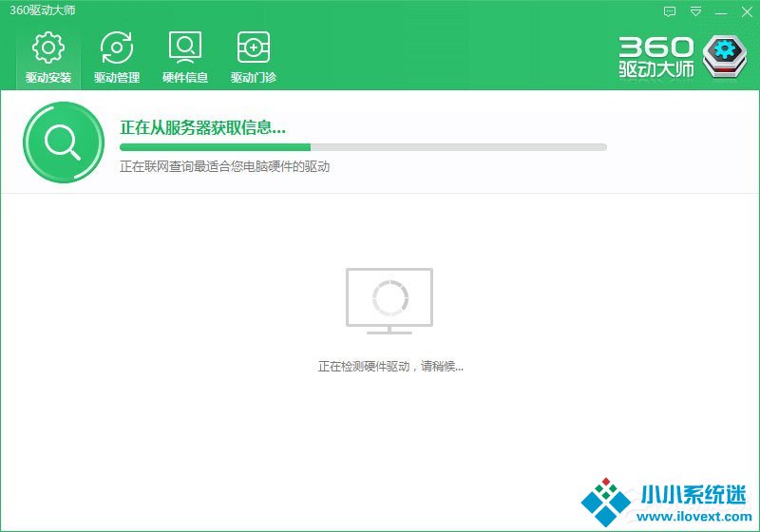Image resolution: width=760 pixels, height=532 pixels.
Task: Click the 360驱动大师 logo
Action: point(683,57)
